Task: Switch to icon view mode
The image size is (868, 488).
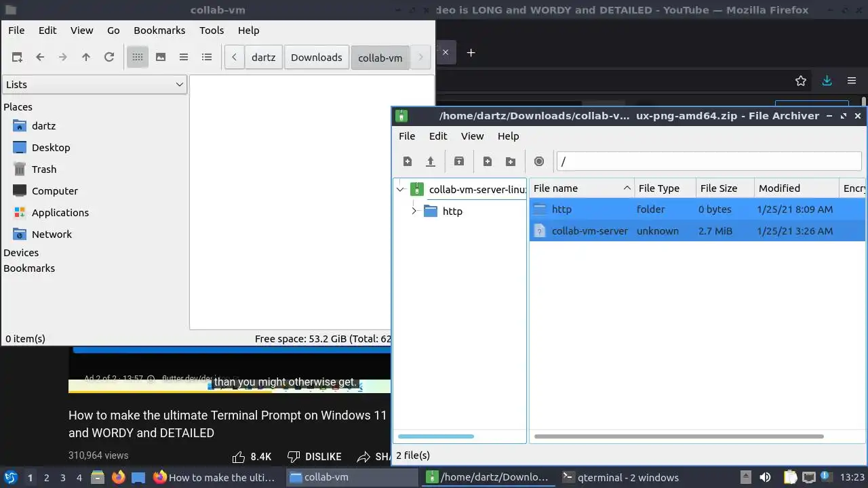Action: point(138,58)
